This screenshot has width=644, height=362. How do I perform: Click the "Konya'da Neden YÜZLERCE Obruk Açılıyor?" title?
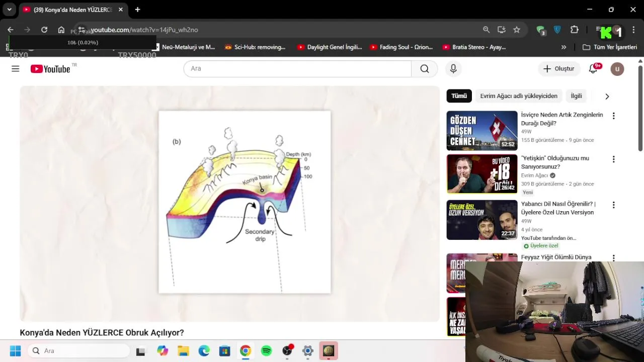(x=102, y=333)
